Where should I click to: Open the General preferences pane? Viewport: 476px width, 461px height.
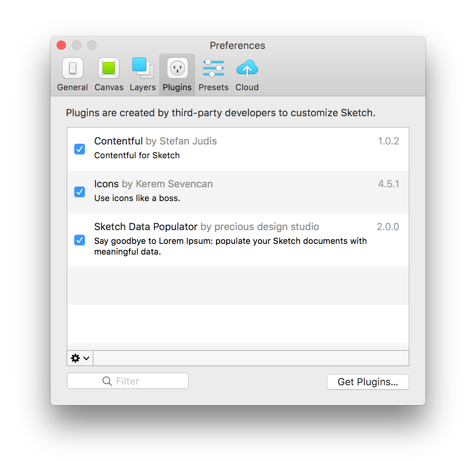pos(72,75)
